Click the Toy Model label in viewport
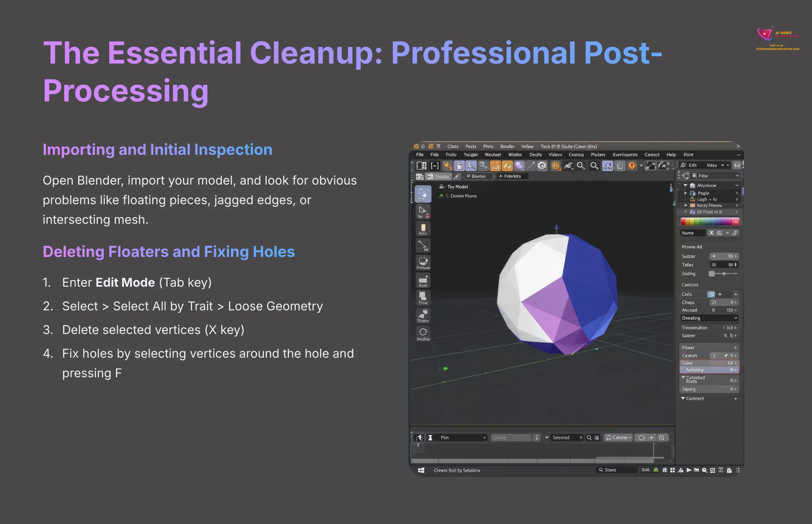The height and width of the screenshot is (524, 812). pyautogui.click(x=457, y=187)
